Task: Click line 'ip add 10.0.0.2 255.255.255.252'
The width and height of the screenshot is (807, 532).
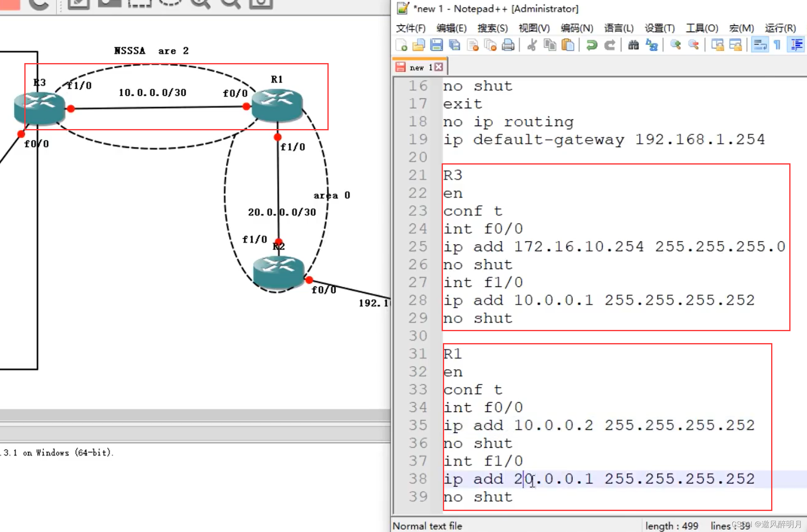Action: 599,425
